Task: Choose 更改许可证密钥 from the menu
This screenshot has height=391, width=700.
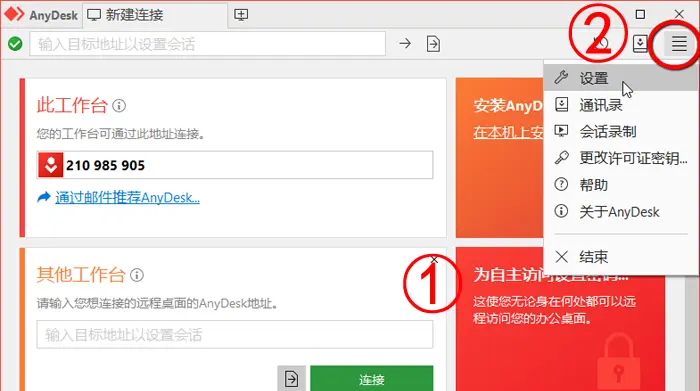Action: tap(621, 158)
